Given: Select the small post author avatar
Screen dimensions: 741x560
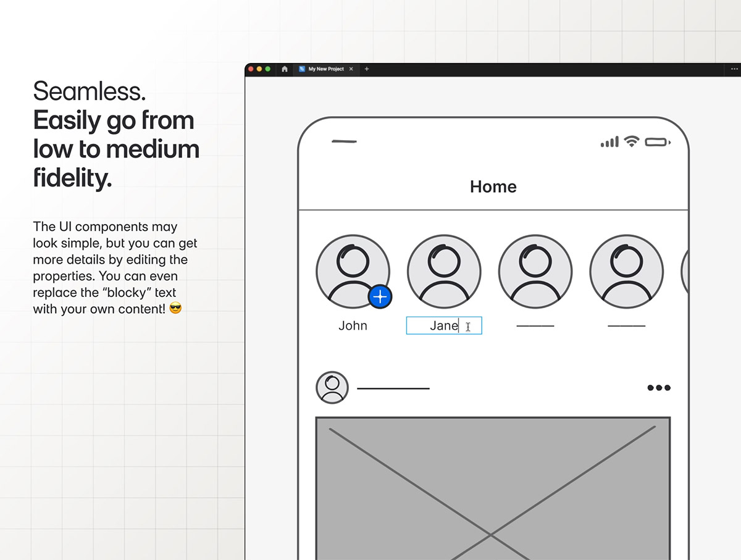Looking at the screenshot, I should 332,388.
